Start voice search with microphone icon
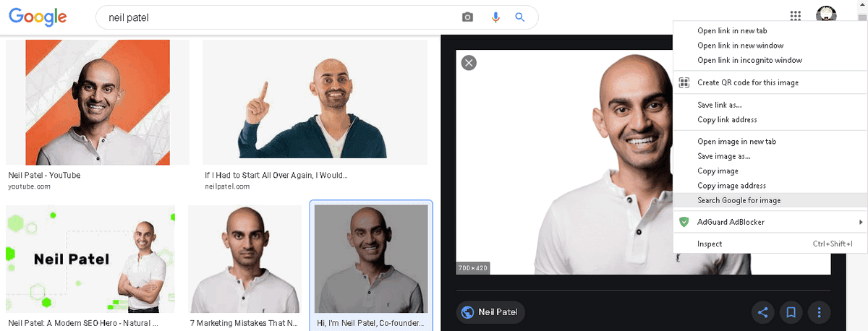The image size is (868, 331). pos(495,17)
